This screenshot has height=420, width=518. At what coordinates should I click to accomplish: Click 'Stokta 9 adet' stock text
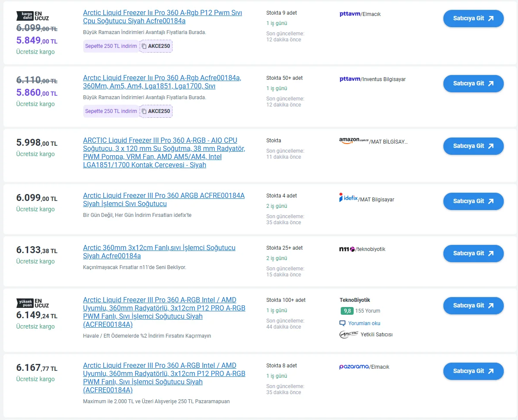click(282, 13)
